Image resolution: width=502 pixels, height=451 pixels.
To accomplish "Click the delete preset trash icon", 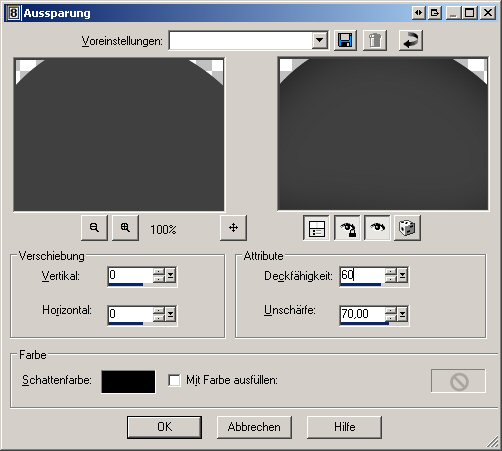I will [x=375, y=41].
